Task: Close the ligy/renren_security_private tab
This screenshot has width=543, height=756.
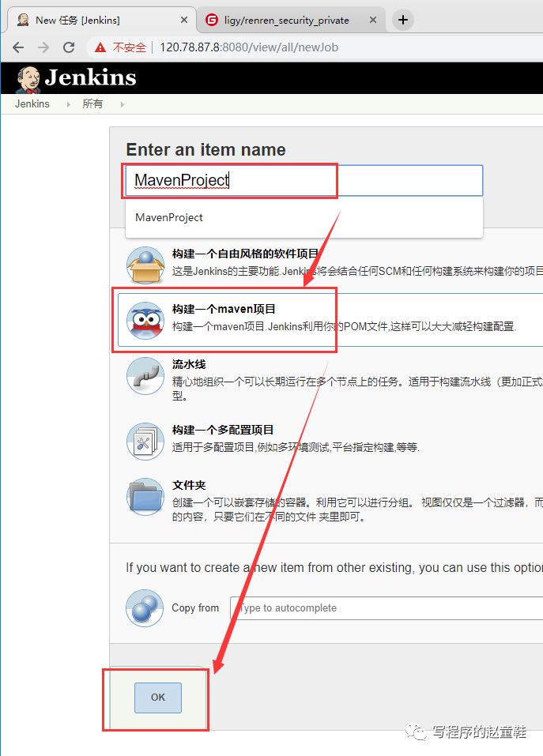Action: [x=373, y=21]
